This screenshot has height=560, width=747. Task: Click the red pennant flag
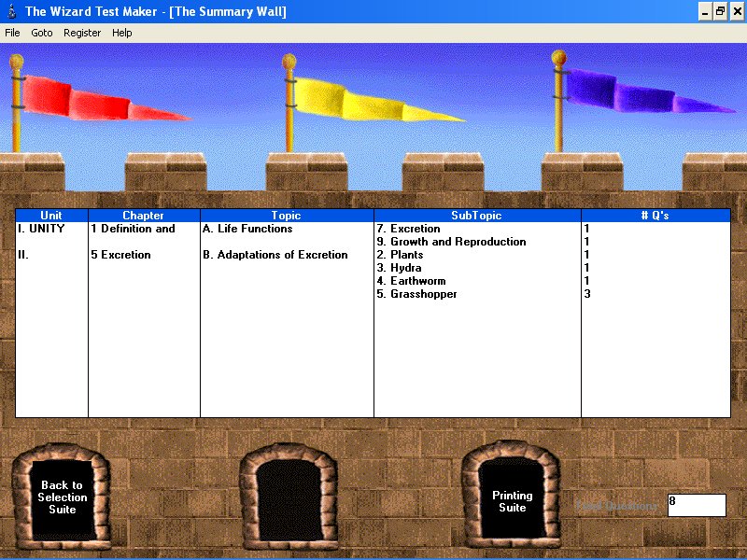[x=93, y=100]
